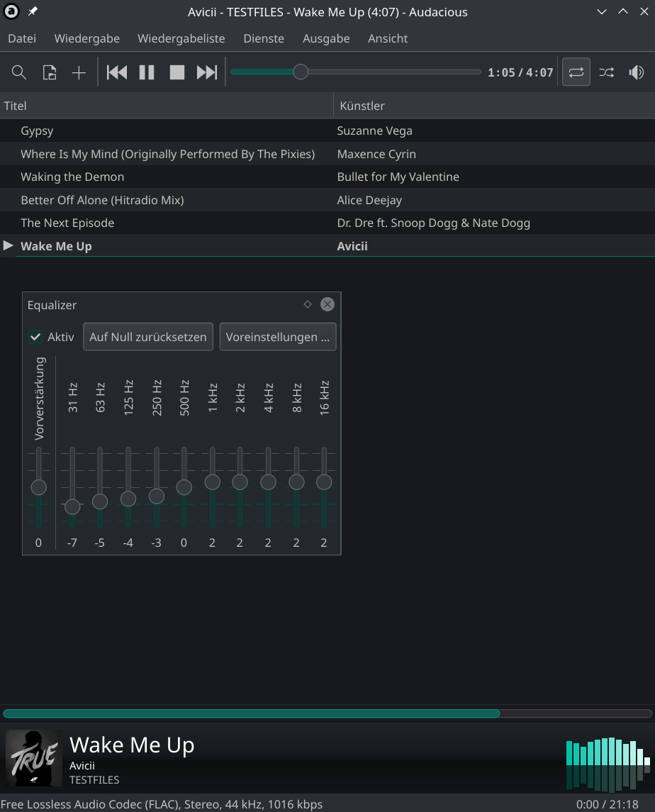Toggle repeat mode

coord(576,72)
